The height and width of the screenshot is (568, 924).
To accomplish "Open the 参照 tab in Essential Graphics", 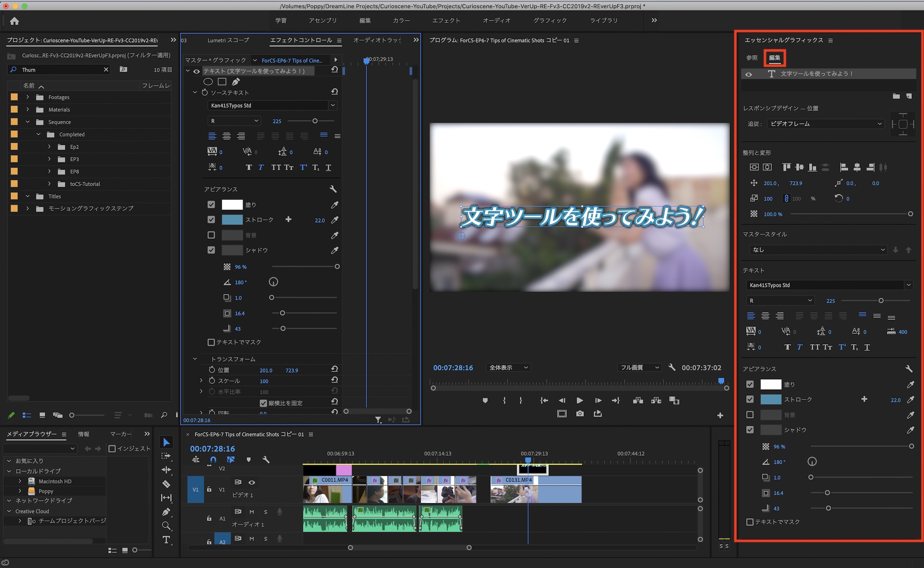I will [x=752, y=58].
